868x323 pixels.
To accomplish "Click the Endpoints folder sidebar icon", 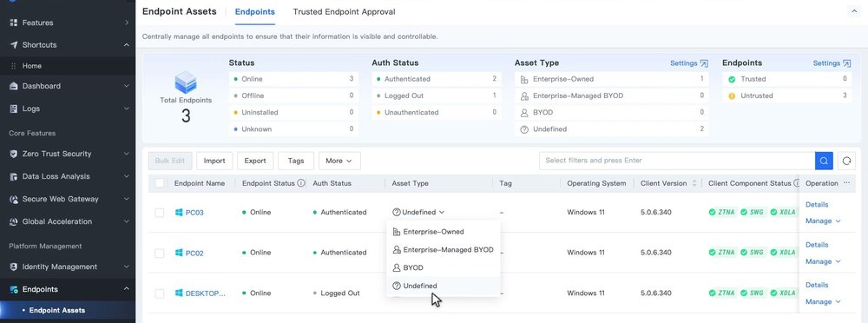I will tap(14, 289).
